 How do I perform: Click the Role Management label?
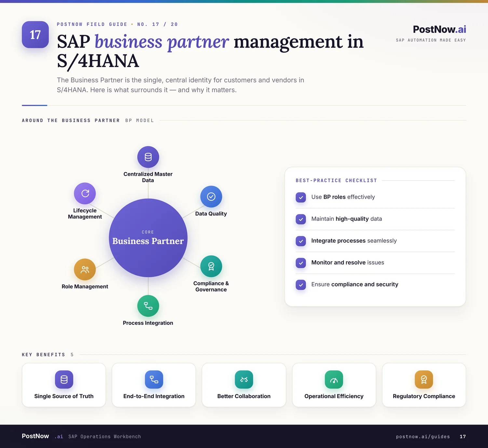[x=85, y=287]
